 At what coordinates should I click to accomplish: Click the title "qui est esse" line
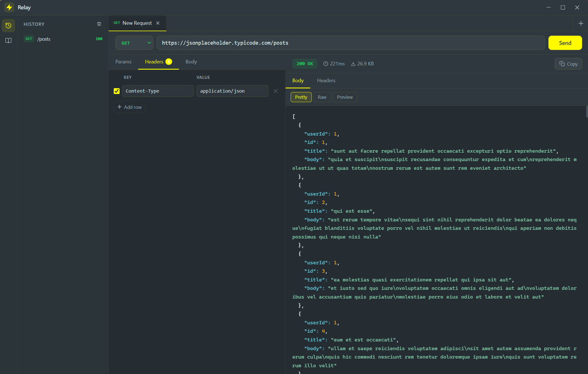[x=340, y=211]
